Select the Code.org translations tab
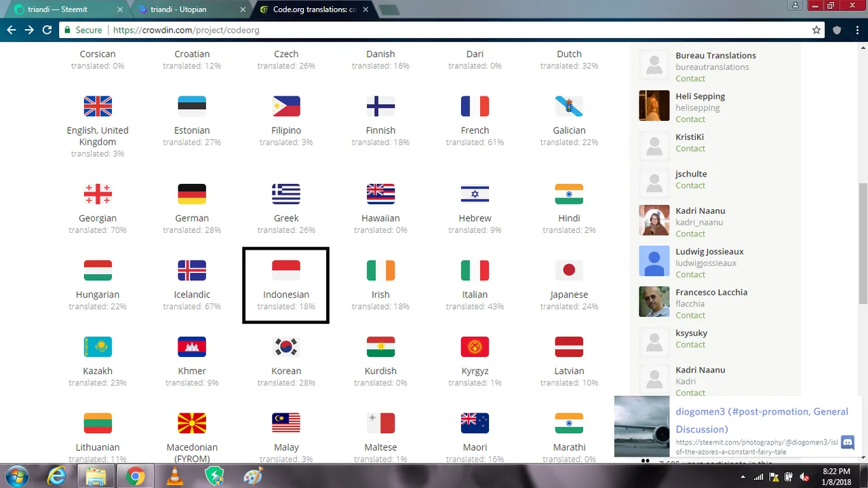The image size is (868, 488). [x=313, y=10]
